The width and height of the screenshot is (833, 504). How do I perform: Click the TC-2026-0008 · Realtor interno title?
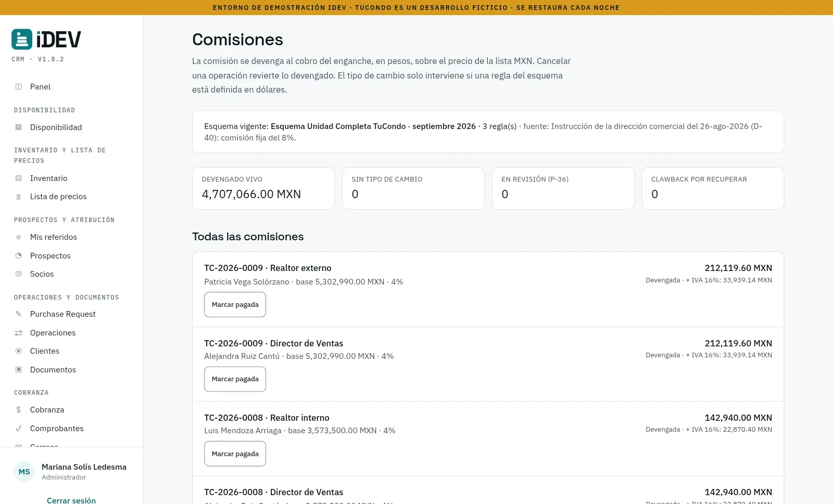(267, 418)
